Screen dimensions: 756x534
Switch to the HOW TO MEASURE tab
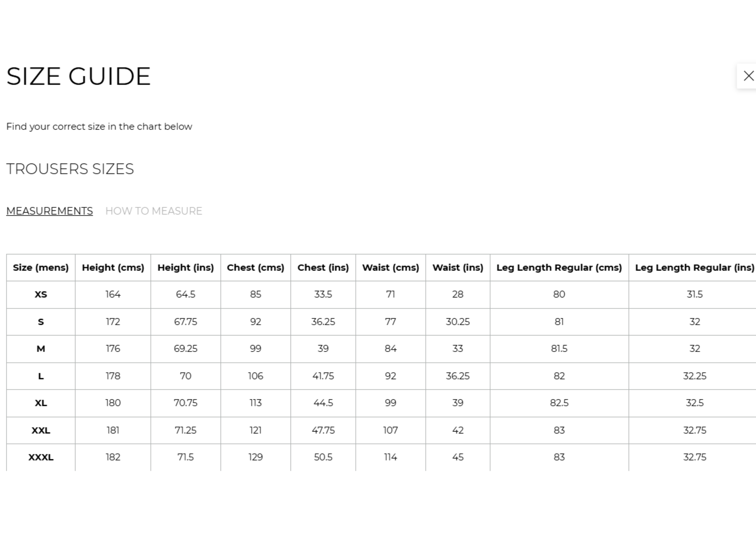pos(153,211)
